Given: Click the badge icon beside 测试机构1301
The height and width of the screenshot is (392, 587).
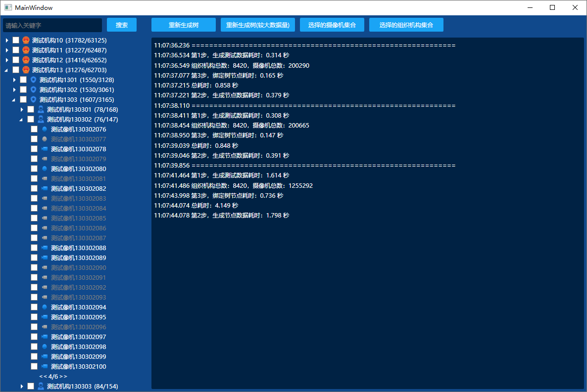Looking at the screenshot, I should point(33,80).
